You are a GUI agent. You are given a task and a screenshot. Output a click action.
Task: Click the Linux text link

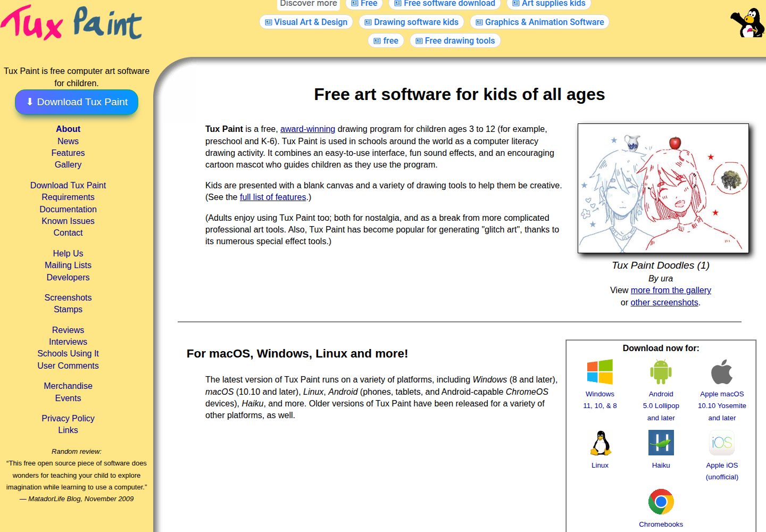(x=600, y=465)
